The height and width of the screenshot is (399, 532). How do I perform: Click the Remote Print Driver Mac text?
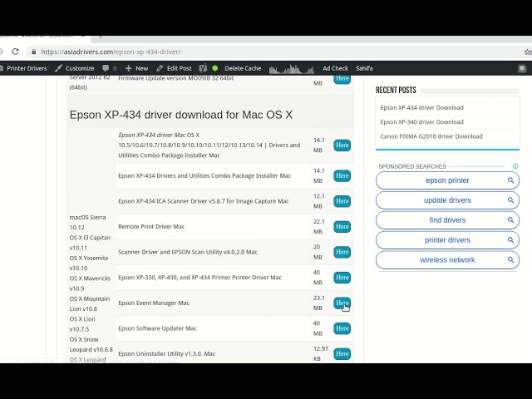click(151, 227)
